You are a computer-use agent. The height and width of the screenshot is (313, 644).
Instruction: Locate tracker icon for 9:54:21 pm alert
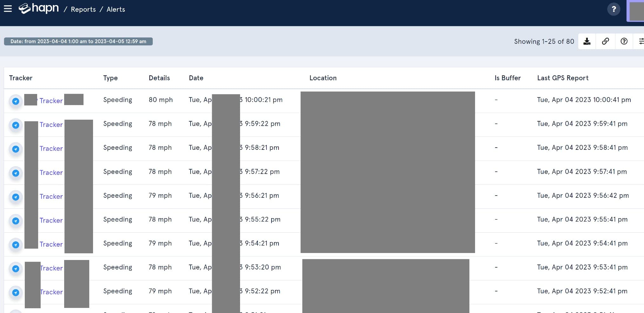(16, 245)
